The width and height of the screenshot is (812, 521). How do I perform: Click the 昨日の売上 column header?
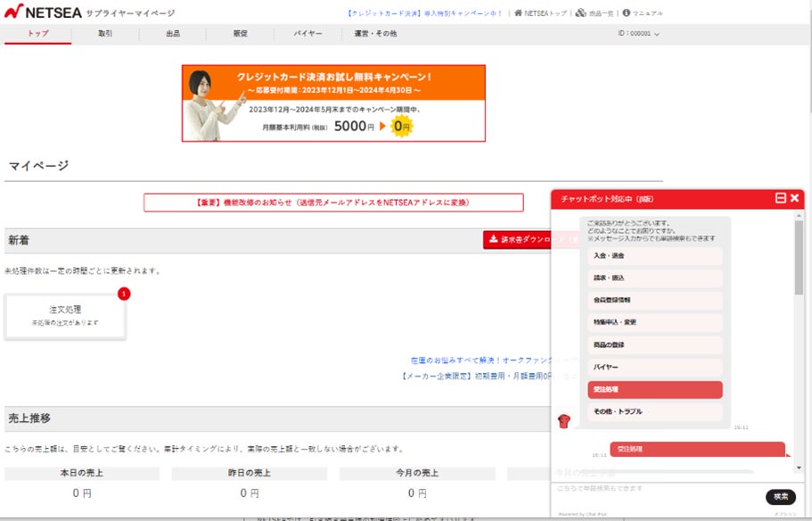pyautogui.click(x=249, y=474)
